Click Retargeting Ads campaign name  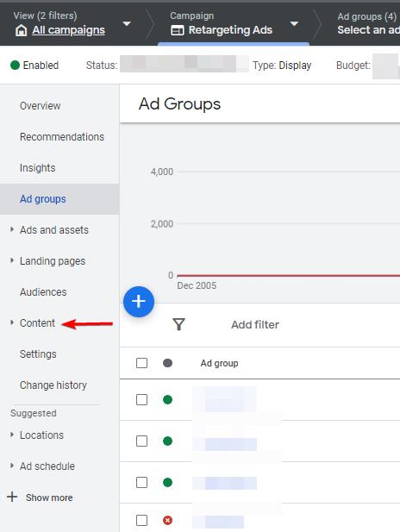(x=230, y=30)
